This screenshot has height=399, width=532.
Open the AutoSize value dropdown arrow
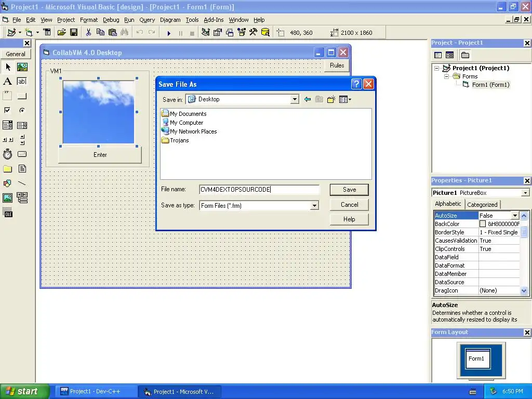click(x=515, y=216)
